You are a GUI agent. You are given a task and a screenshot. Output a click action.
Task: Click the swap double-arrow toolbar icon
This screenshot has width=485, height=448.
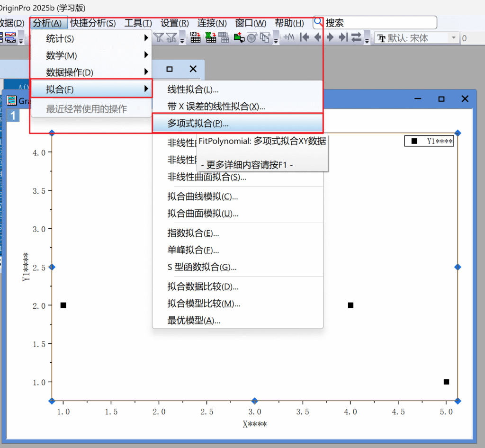pos(356,38)
